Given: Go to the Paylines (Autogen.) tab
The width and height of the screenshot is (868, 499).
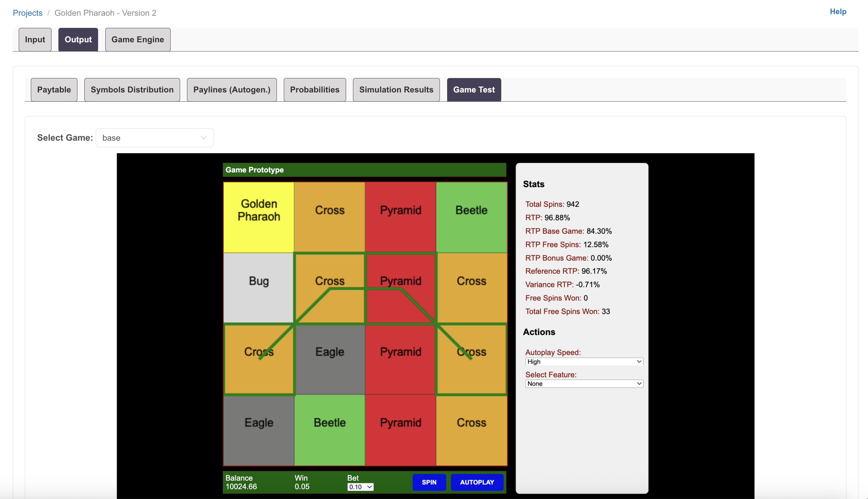Looking at the screenshot, I should [x=231, y=90].
